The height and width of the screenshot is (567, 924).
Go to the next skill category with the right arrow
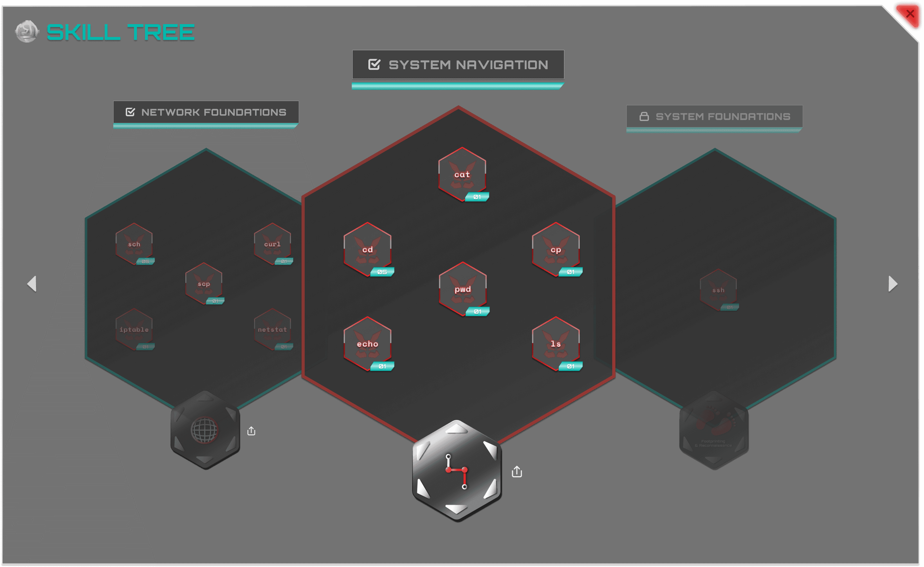[892, 283]
